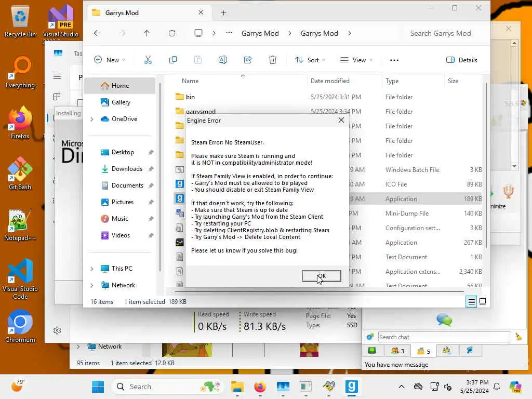Open the New dropdown in Explorer
Screen dimensions: 532x399
tap(110, 60)
